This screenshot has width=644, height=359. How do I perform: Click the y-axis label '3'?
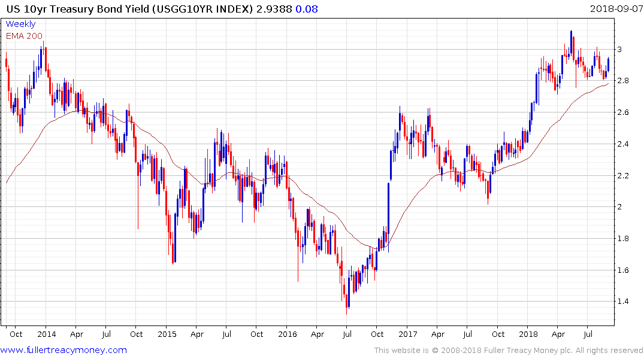click(619, 49)
